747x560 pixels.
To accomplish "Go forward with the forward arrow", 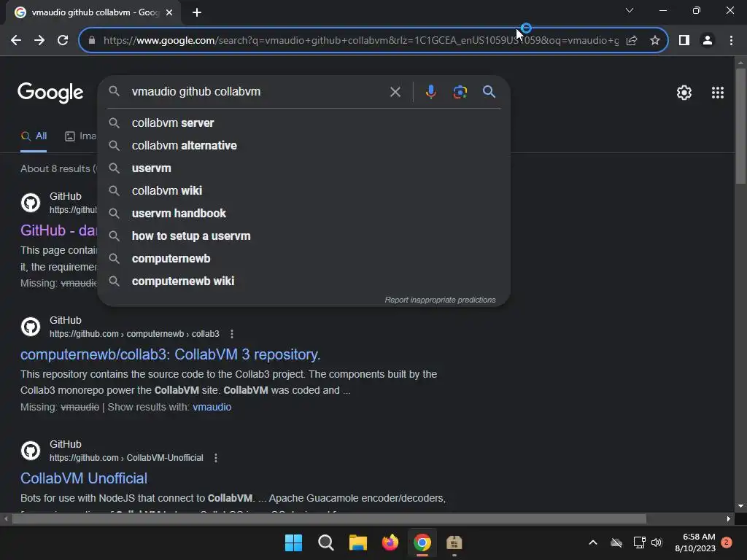I will pos(39,41).
